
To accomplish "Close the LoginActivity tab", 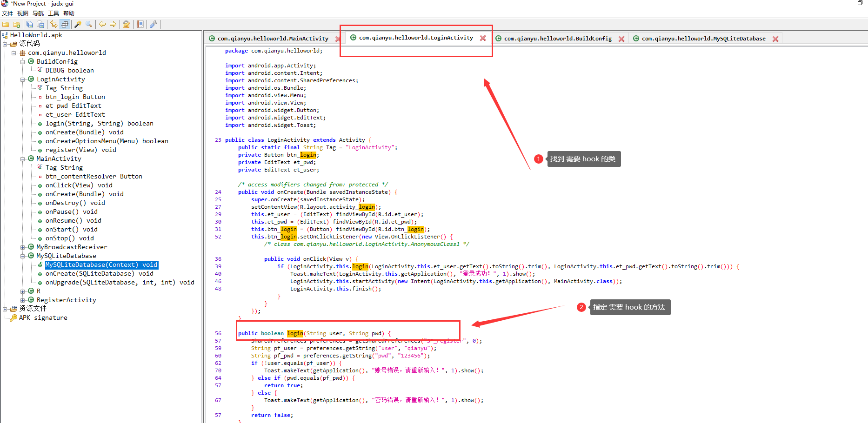I will pyautogui.click(x=482, y=38).
